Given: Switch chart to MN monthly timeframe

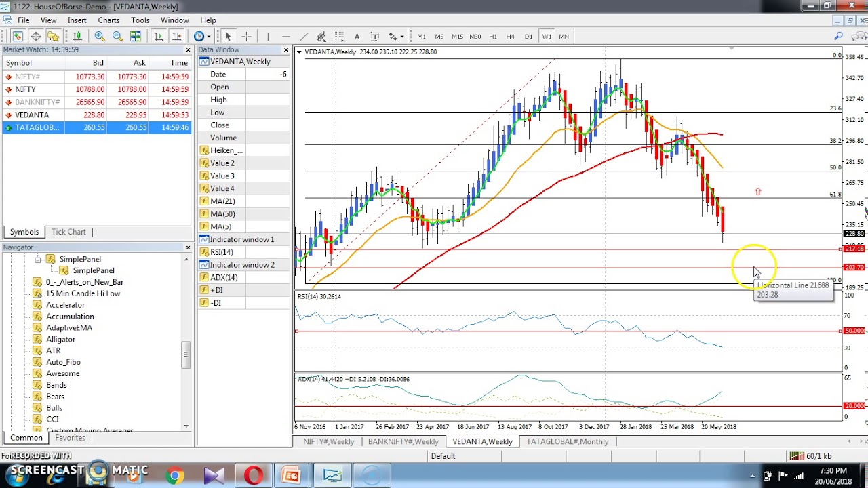Looking at the screenshot, I should tap(564, 36).
